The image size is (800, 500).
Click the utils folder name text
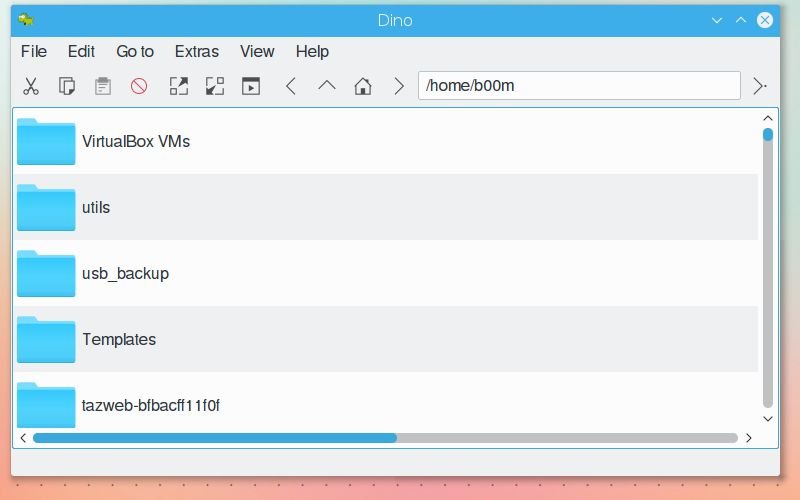(96, 207)
